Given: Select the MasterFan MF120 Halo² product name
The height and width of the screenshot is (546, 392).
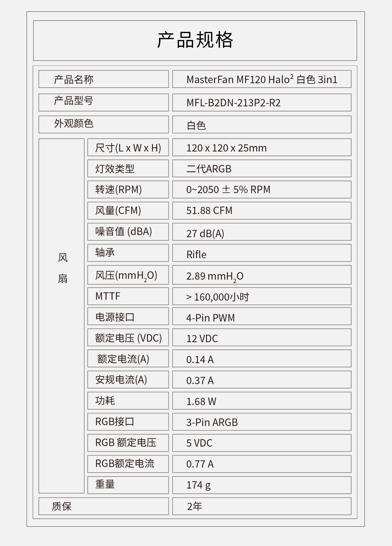Looking at the screenshot, I should pyautogui.click(x=262, y=79).
